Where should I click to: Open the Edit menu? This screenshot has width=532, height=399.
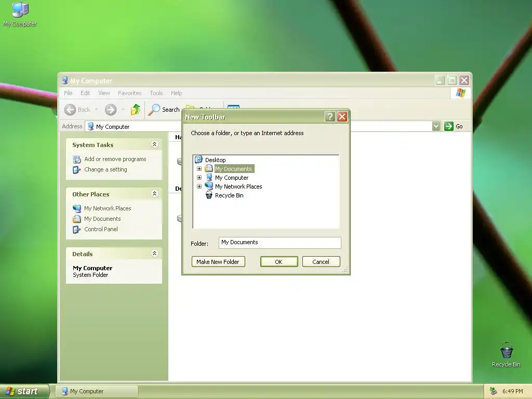[85, 93]
